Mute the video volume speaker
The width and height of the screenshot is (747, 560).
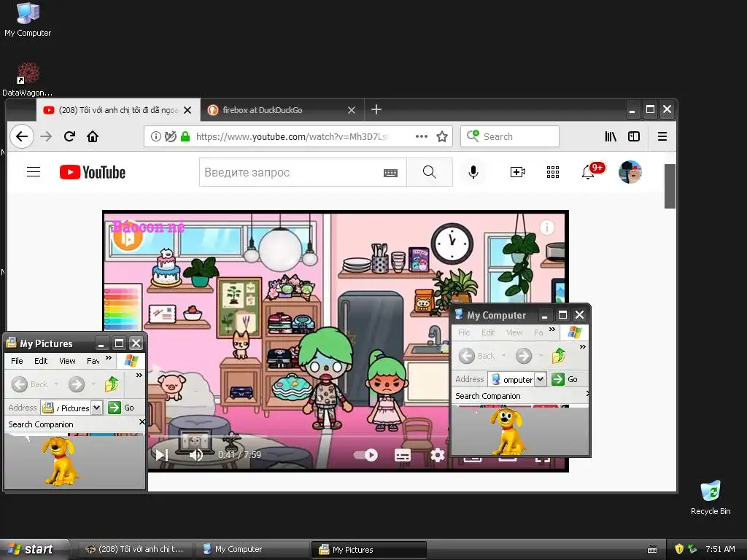tap(196, 455)
